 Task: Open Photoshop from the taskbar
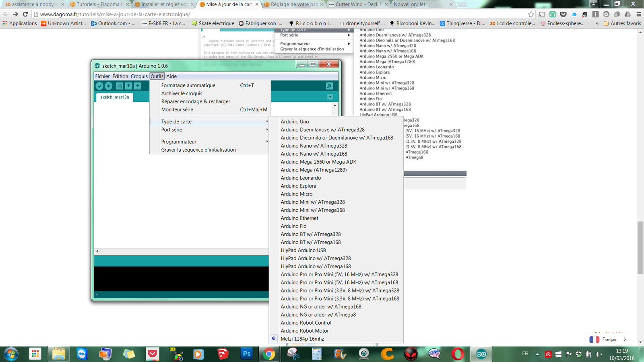[246, 354]
